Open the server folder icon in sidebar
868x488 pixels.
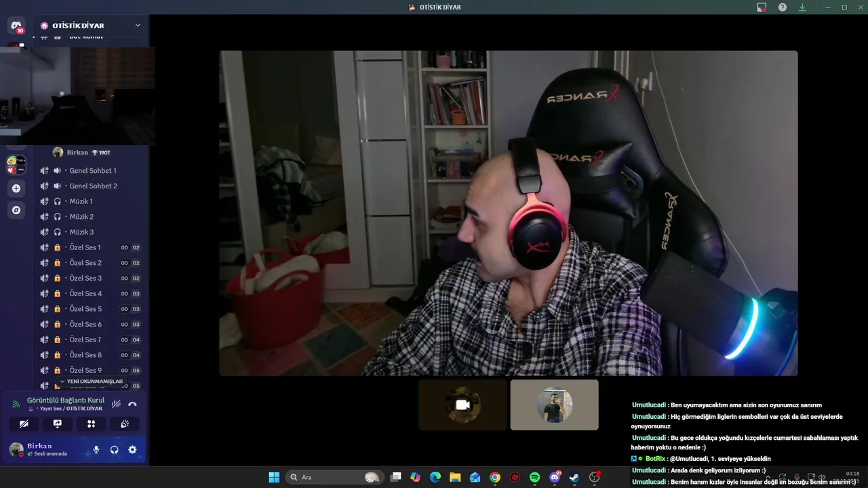tap(16, 165)
